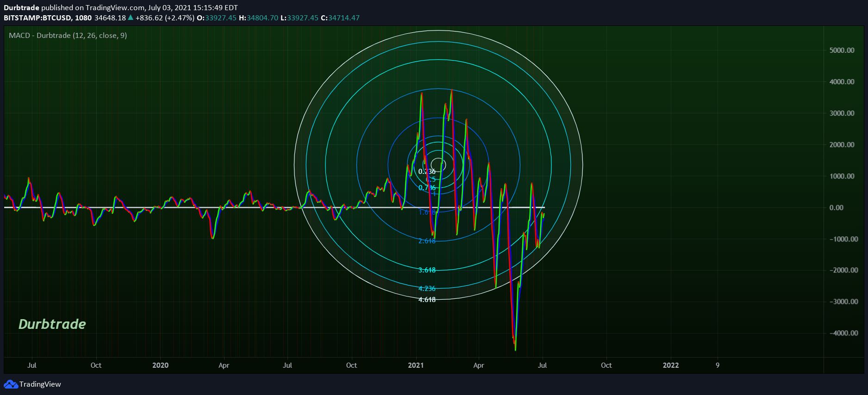Click the 2020 label on time axis
The image size is (868, 395).
click(x=160, y=365)
